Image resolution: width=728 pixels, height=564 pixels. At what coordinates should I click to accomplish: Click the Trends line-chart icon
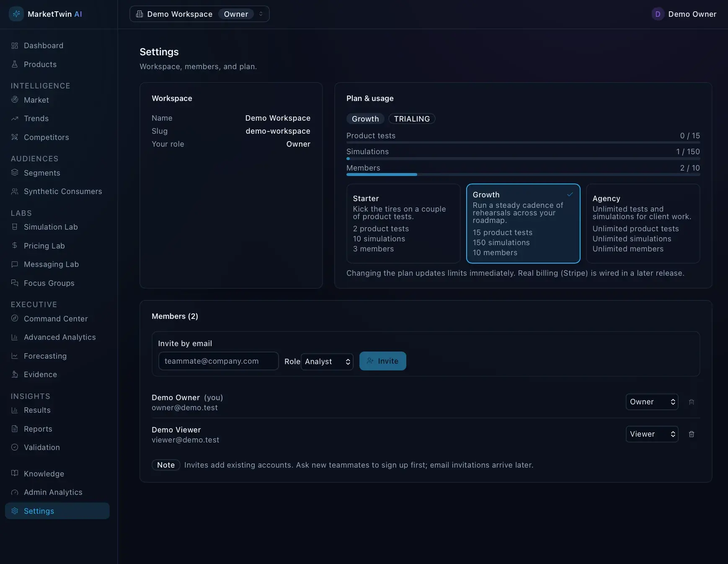pos(15,119)
